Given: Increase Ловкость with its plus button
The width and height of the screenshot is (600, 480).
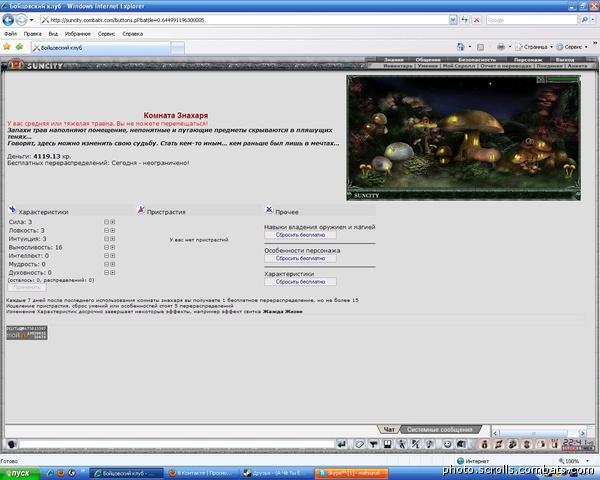Looking at the screenshot, I should [113, 230].
